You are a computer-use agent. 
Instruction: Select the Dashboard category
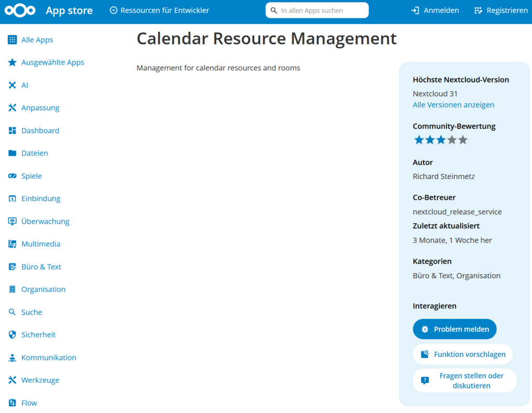(x=40, y=131)
